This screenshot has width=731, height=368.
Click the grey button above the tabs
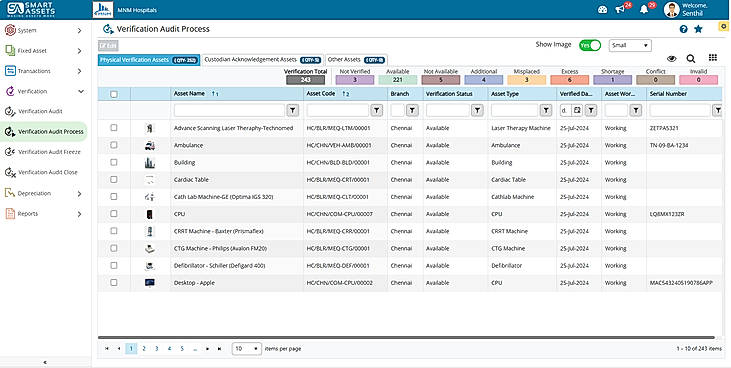point(108,45)
